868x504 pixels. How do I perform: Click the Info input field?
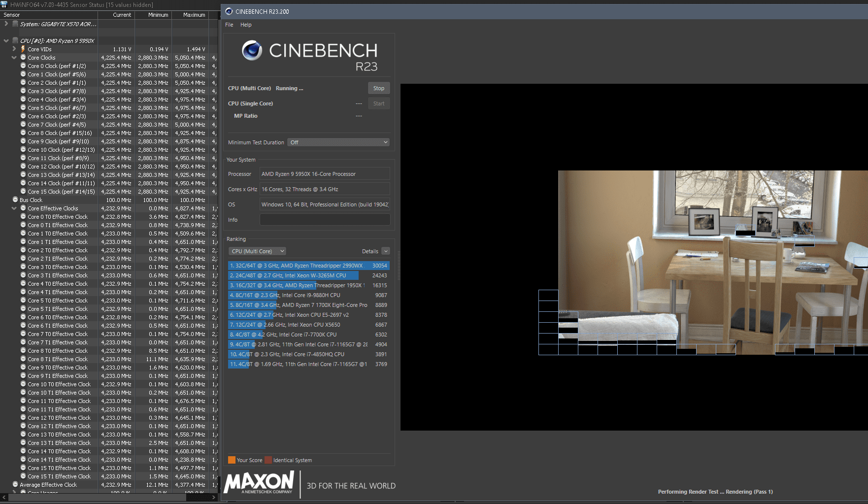point(325,220)
